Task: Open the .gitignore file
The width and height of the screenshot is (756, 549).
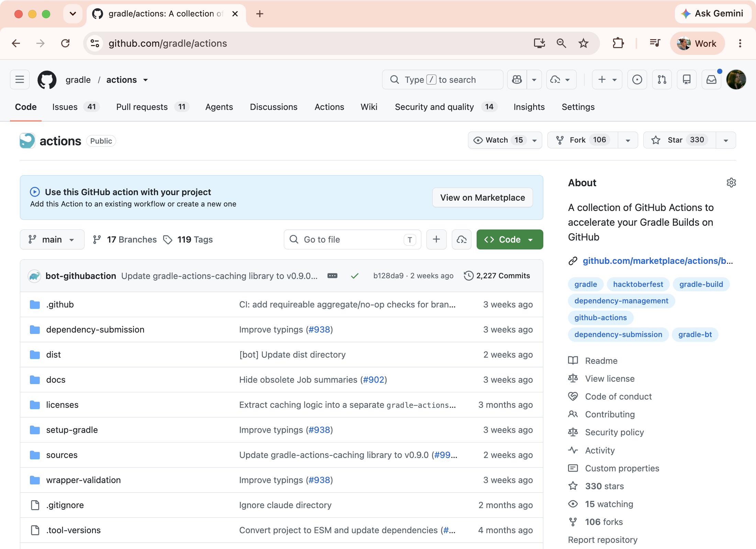Action: [x=65, y=505]
